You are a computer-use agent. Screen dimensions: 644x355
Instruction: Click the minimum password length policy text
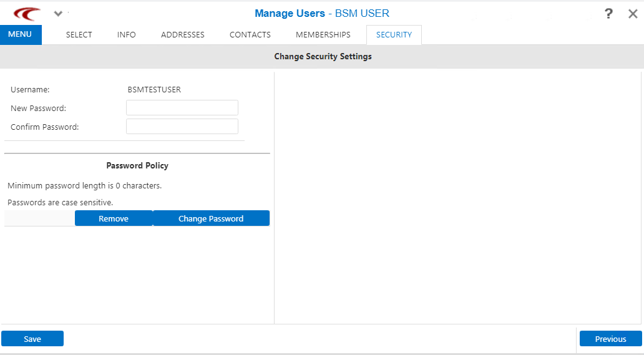[x=85, y=186]
